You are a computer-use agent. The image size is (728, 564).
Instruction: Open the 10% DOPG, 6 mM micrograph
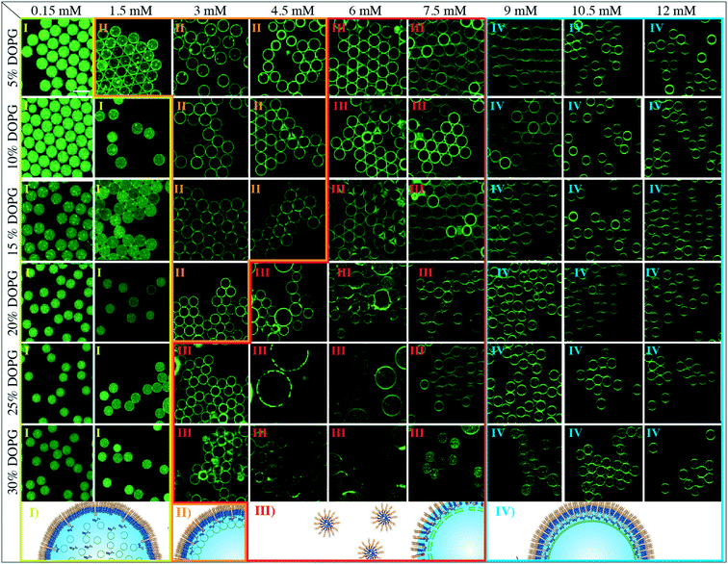(368, 138)
